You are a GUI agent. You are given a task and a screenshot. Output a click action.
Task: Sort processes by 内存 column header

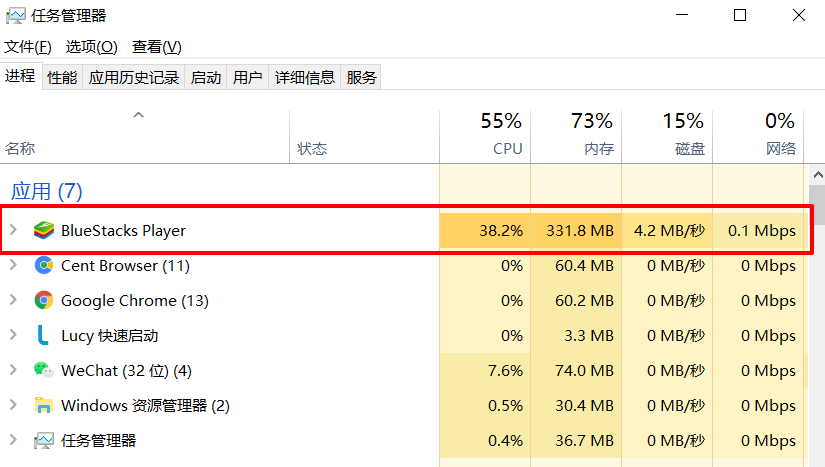pyautogui.click(x=591, y=135)
